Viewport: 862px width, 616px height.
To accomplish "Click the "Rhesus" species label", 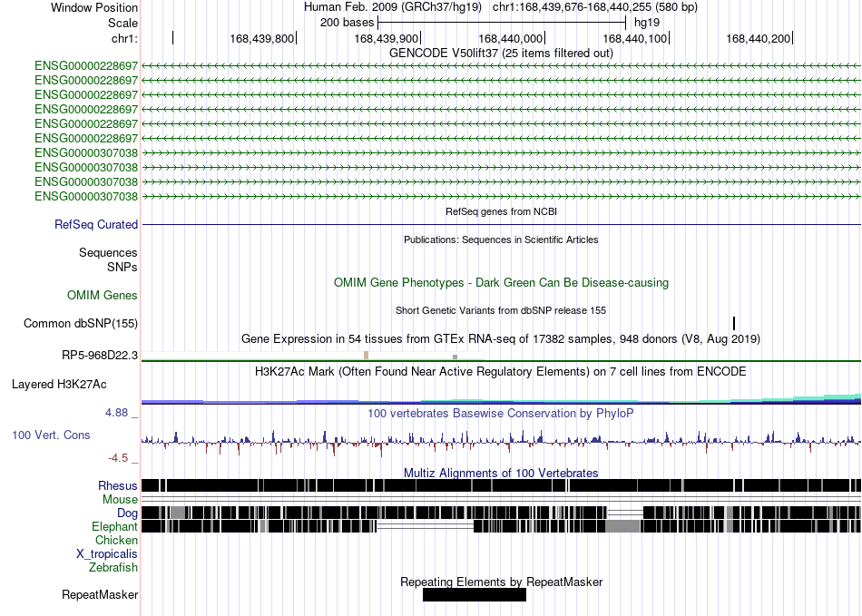I will pos(118,485).
